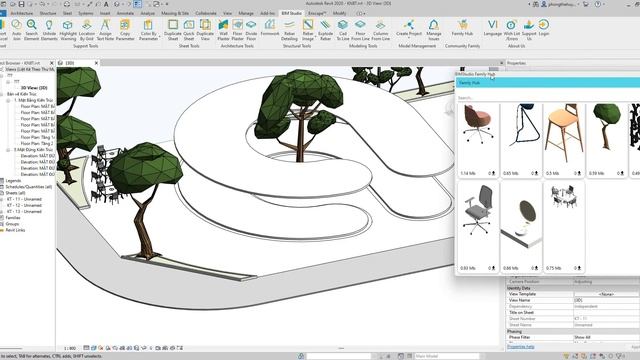Image resolution: width=640 pixels, height=360 pixels.
Task: Select sheet KT - 12 - Unnamed
Action: pos(24,205)
